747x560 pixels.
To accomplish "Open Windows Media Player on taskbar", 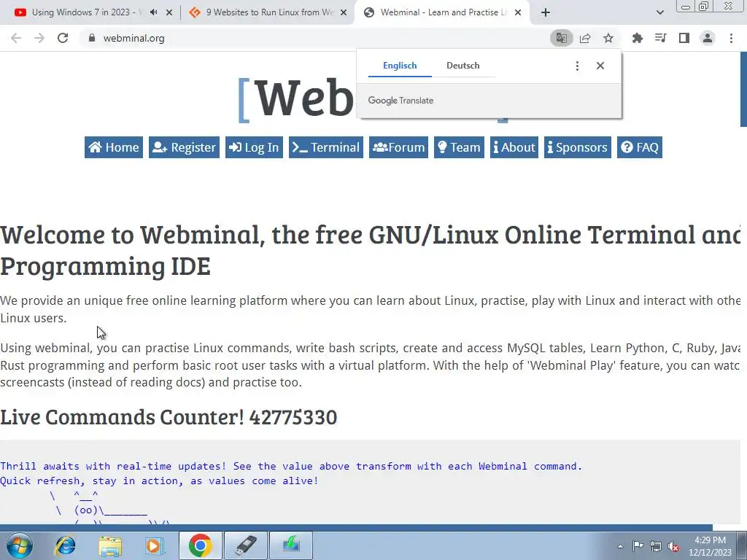I will coord(155,545).
